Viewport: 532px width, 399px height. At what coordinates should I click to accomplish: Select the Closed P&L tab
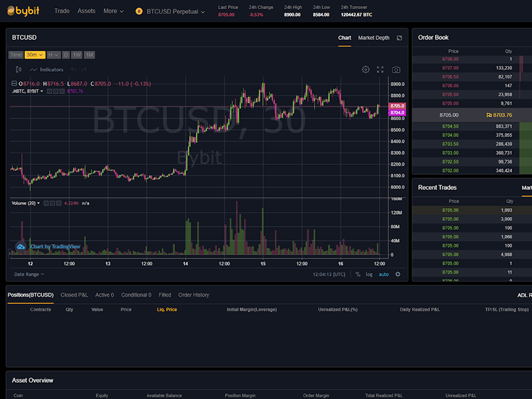tap(74, 295)
